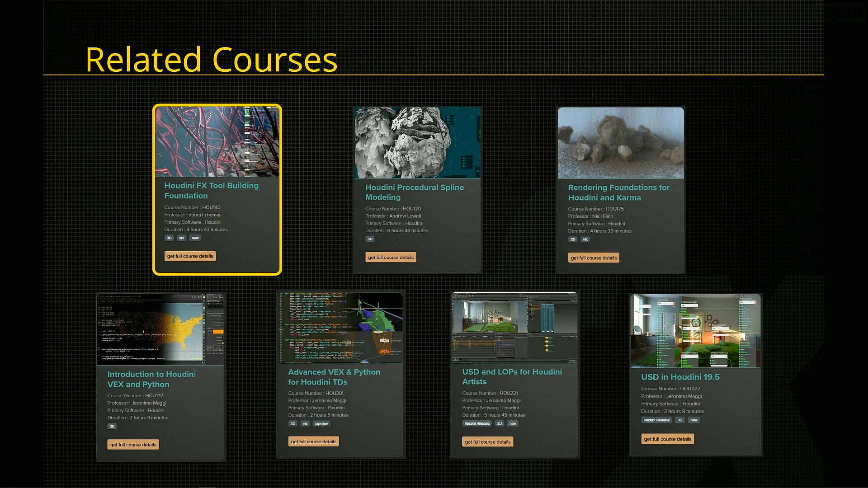Open Introduction to Houdini VEX thumbnail

coord(160,328)
